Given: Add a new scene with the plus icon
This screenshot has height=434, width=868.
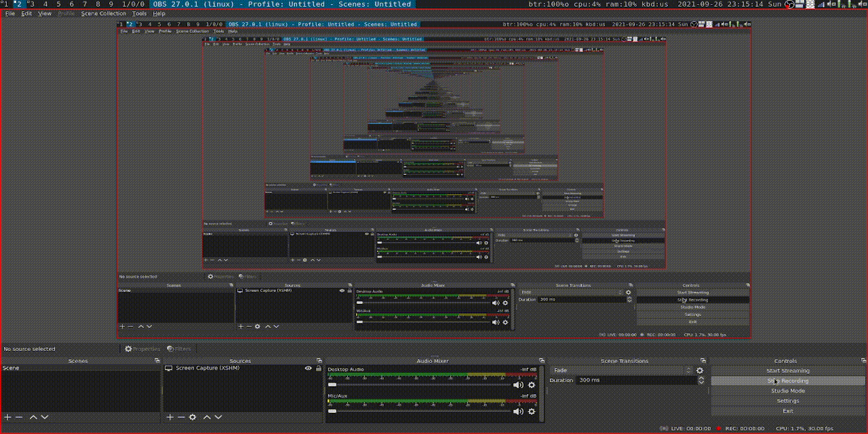Looking at the screenshot, I should click(8, 417).
